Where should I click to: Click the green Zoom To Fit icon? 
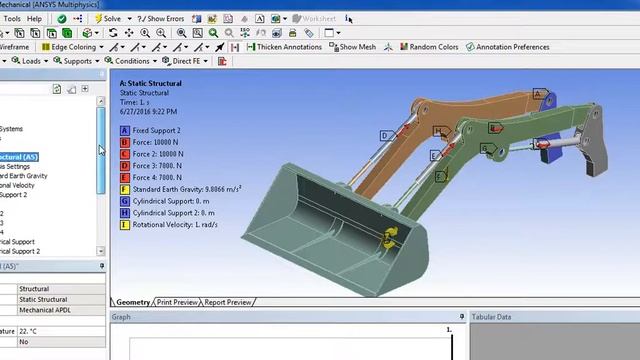tap(213, 33)
